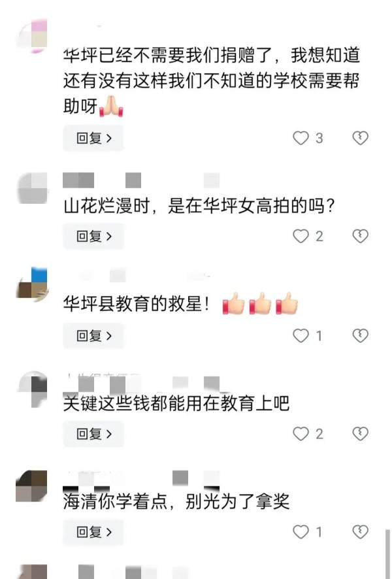The height and width of the screenshot is (579, 392).
Task: Open avatar of 华坪县教育的救星 commenter
Action: 33,284
